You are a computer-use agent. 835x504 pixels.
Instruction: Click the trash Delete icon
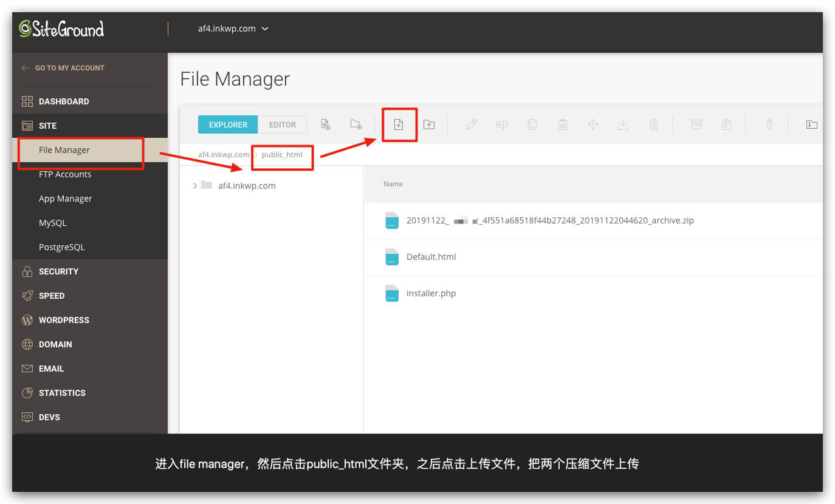[x=654, y=124]
